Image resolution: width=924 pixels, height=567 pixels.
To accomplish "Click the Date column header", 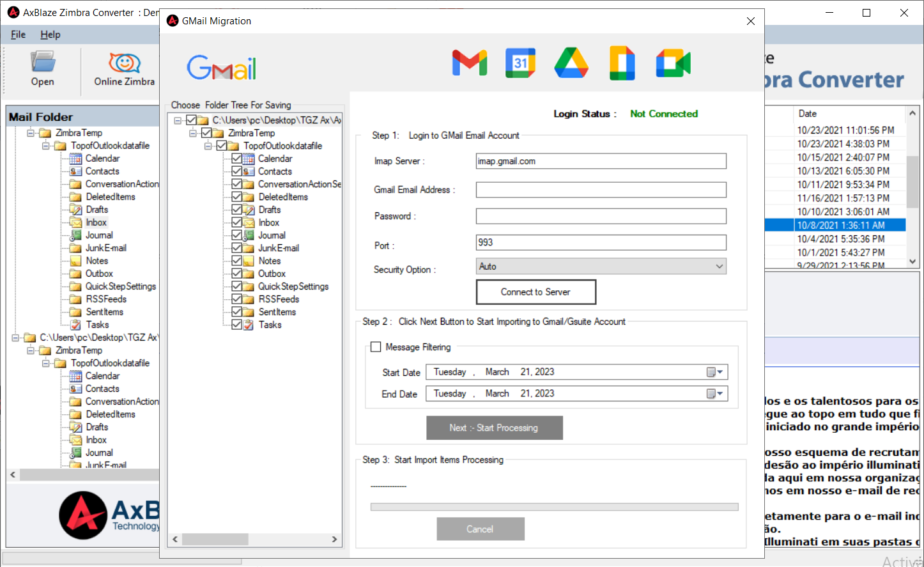I will click(849, 114).
